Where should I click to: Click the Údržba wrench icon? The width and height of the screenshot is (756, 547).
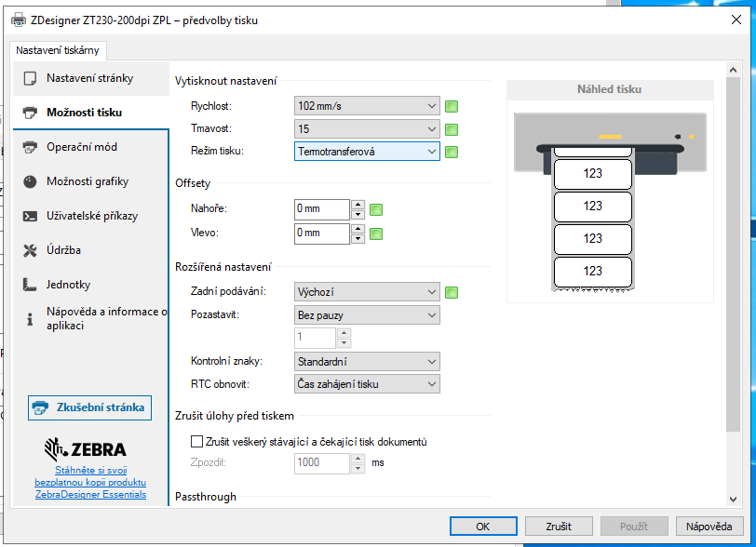[x=30, y=250]
